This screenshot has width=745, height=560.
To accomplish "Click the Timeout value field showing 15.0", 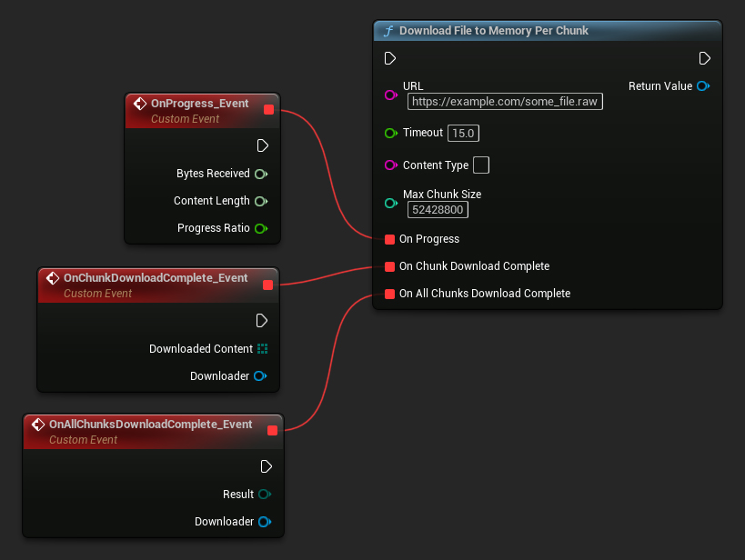I will (463, 132).
